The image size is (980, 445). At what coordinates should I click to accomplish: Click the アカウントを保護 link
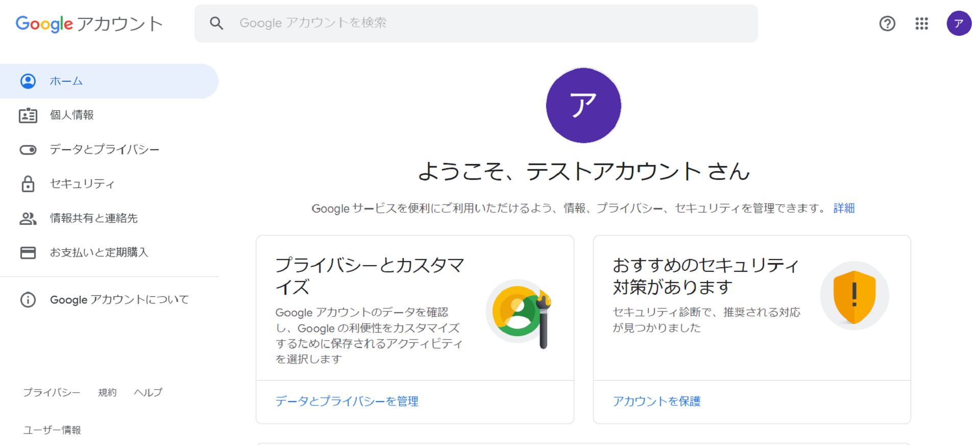[656, 402]
